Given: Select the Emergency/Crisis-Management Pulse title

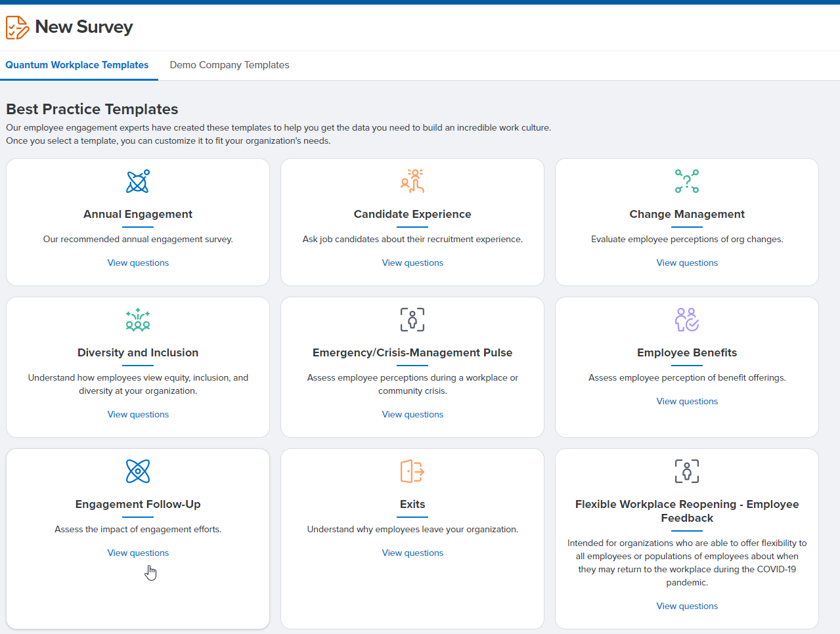Looking at the screenshot, I should click(x=412, y=352).
